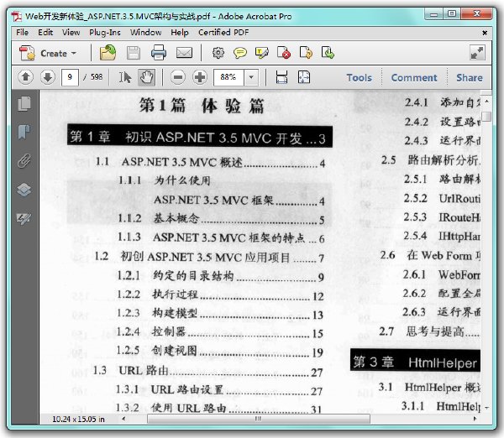504x438 pixels.
Task: Open a file with the folder icon
Action: pyautogui.click(x=108, y=53)
